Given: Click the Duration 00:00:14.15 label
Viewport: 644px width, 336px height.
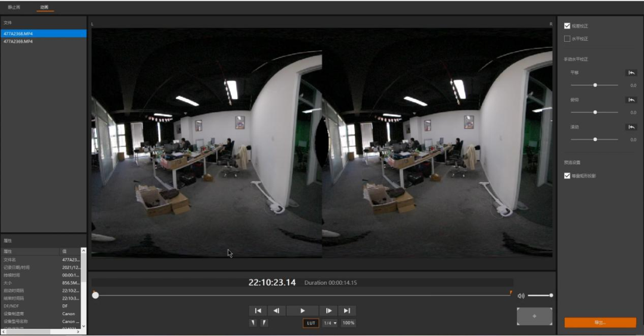Looking at the screenshot, I should coord(330,283).
